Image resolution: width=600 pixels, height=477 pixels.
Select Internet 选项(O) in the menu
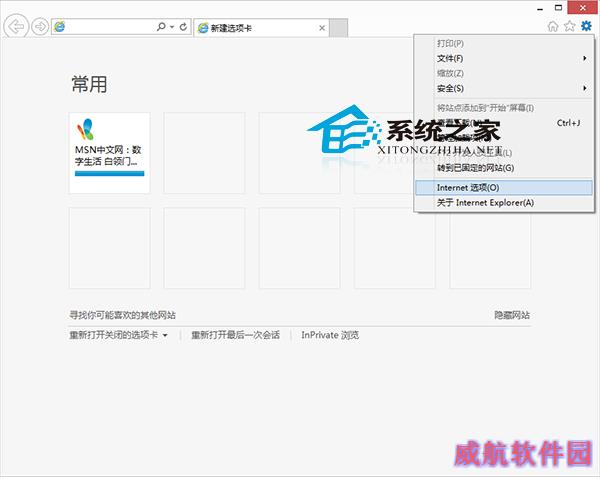click(x=504, y=187)
